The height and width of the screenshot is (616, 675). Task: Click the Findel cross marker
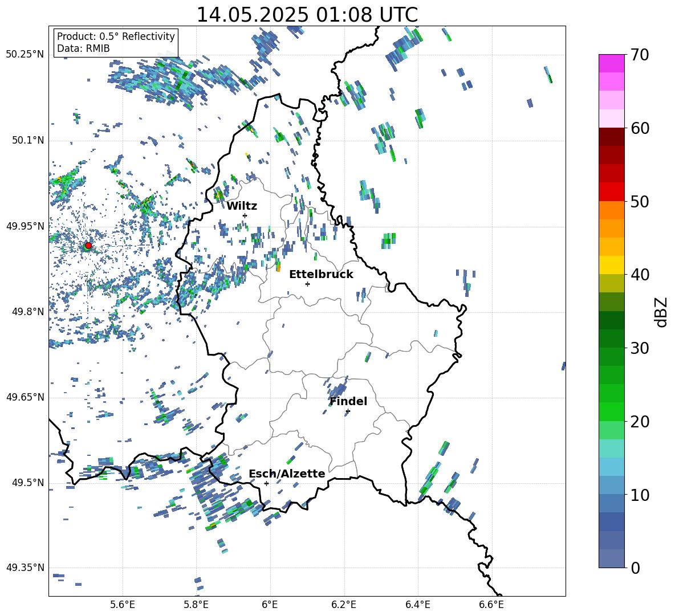pyautogui.click(x=348, y=411)
